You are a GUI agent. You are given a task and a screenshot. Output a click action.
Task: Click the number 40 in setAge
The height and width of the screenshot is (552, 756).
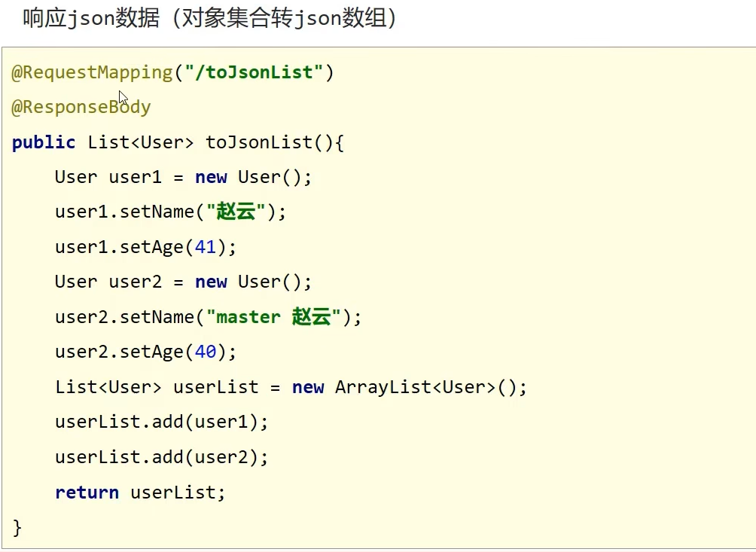pos(206,352)
